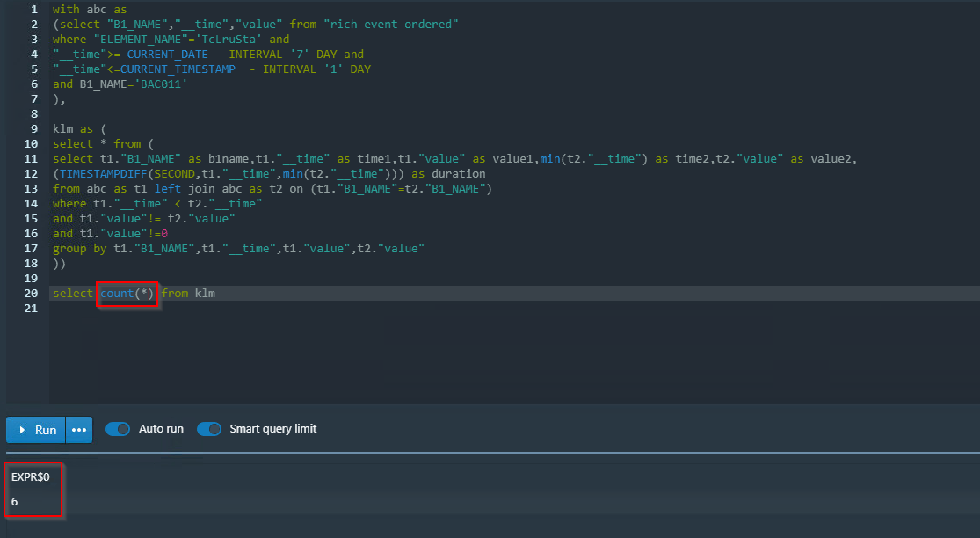
Task: Place cursor on count(*) in line 20
Action: coord(127,294)
